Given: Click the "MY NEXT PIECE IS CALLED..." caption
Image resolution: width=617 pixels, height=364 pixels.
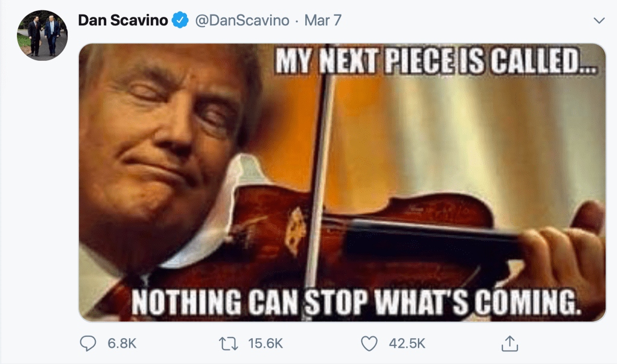Looking at the screenshot, I should [x=434, y=63].
